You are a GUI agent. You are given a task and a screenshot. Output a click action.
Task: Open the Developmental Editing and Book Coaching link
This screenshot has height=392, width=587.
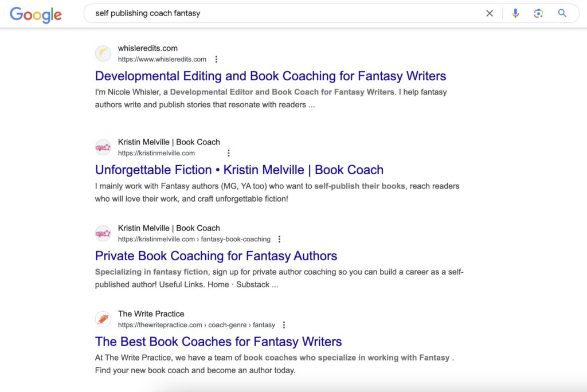[x=271, y=76]
